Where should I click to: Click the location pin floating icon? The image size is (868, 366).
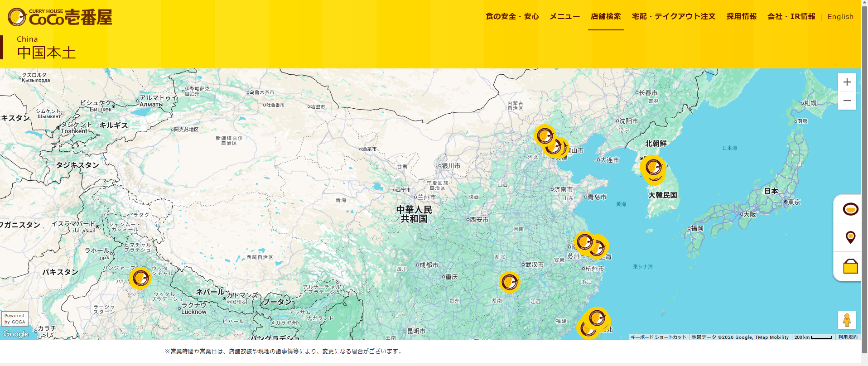tap(850, 237)
